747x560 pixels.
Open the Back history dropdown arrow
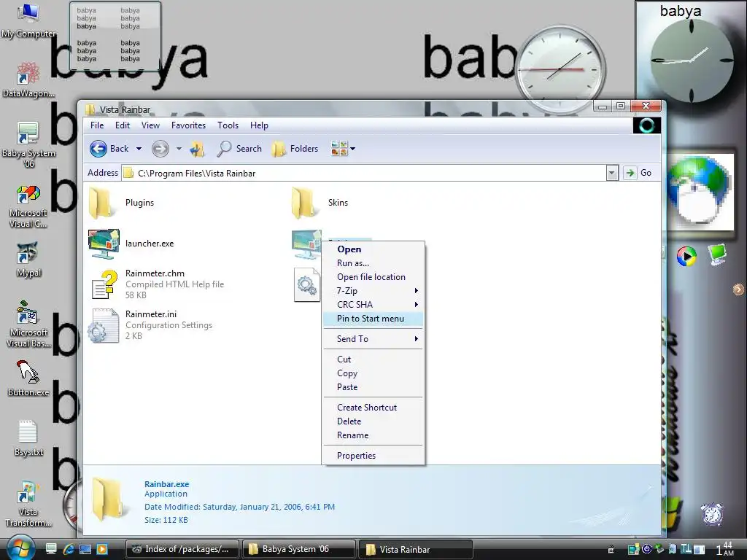[139, 149]
